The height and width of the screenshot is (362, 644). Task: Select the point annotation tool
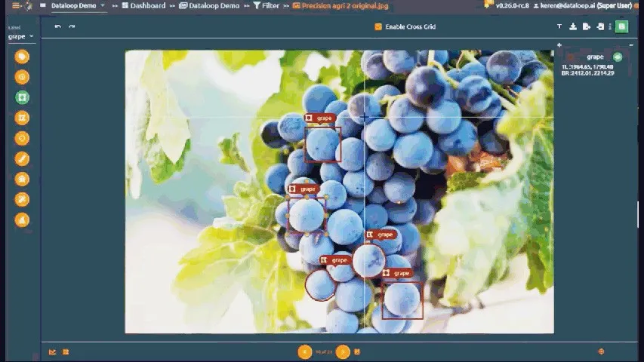point(22,77)
